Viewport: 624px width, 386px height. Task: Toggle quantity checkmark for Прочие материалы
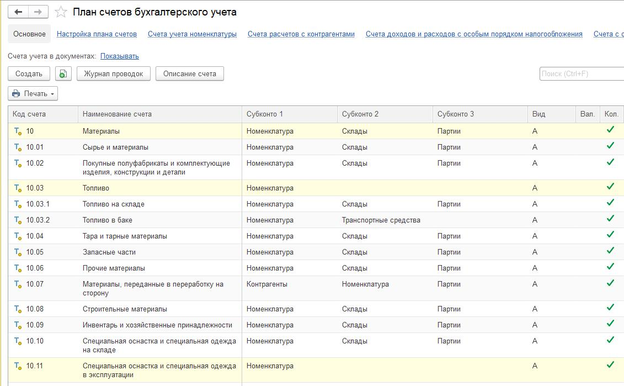(610, 267)
